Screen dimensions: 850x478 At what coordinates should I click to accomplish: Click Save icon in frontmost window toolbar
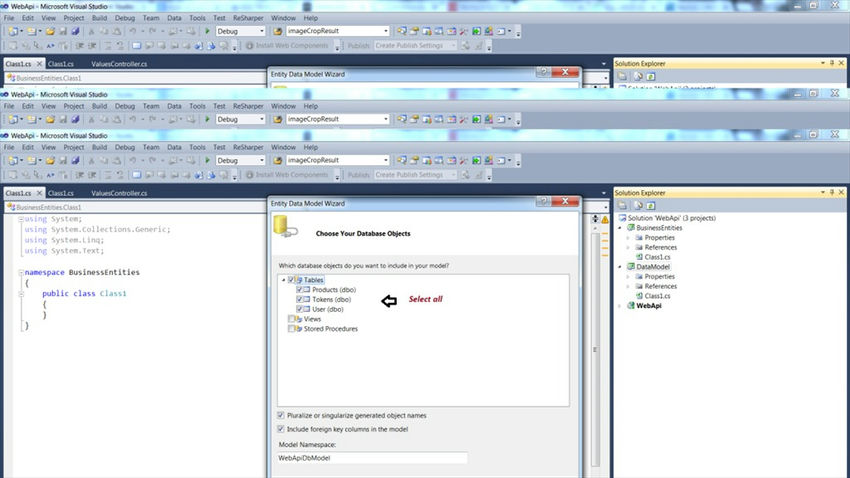(x=63, y=160)
